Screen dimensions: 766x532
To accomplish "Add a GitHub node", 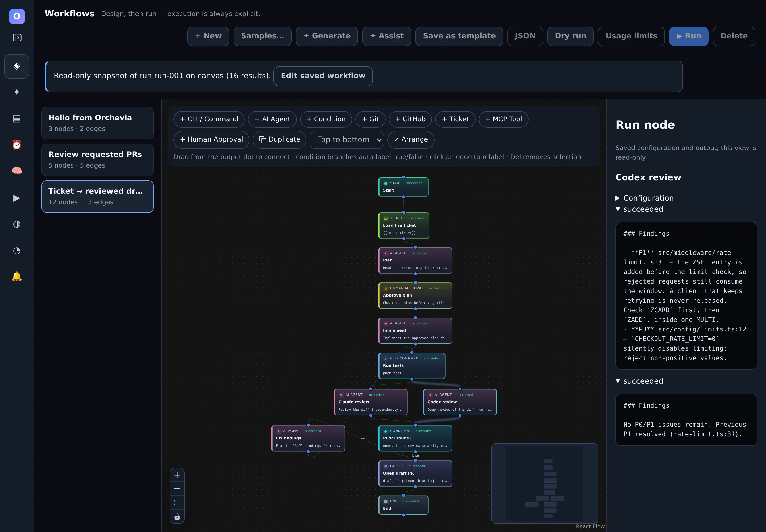I will (x=410, y=119).
